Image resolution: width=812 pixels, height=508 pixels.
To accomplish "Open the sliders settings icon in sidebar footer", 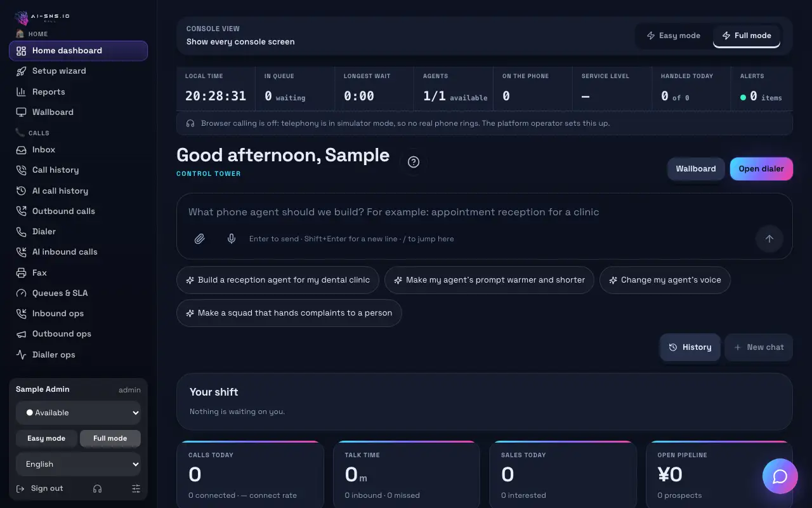I will (136, 488).
